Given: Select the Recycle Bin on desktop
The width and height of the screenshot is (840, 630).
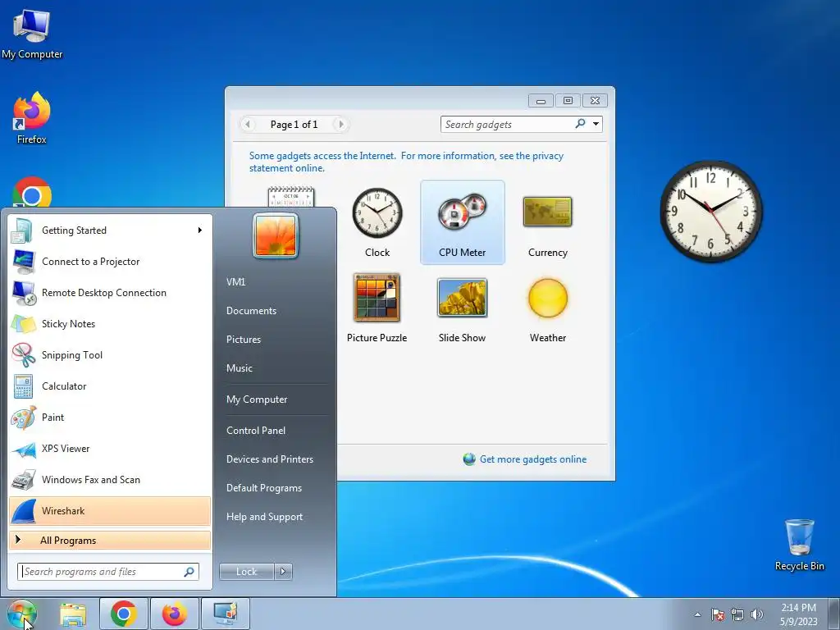Looking at the screenshot, I should (x=799, y=545).
